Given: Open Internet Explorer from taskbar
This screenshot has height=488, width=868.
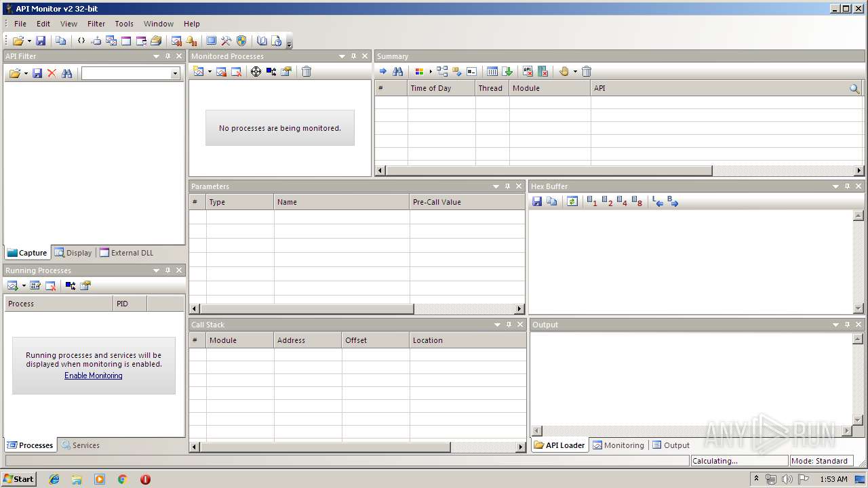Looking at the screenshot, I should click(x=54, y=479).
